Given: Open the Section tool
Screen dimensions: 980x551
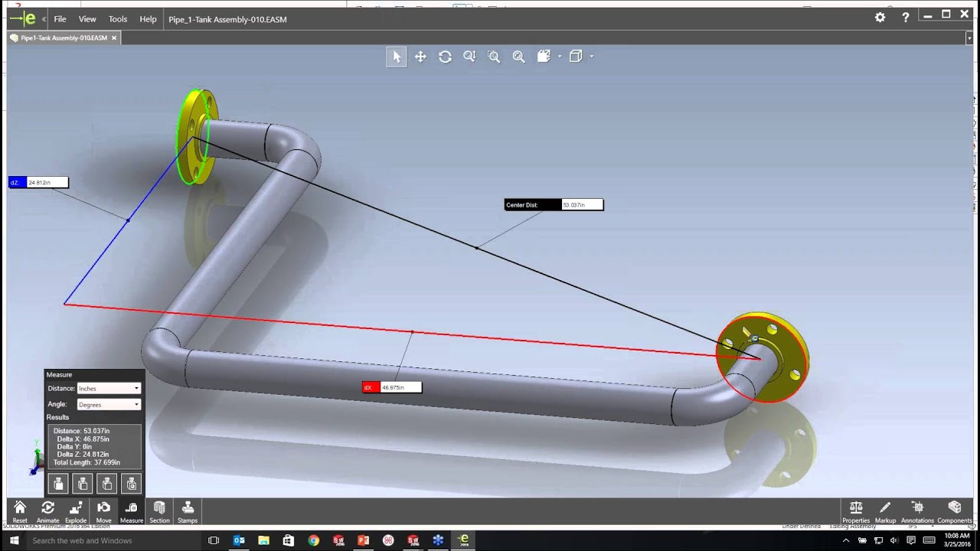Looking at the screenshot, I should (159, 512).
